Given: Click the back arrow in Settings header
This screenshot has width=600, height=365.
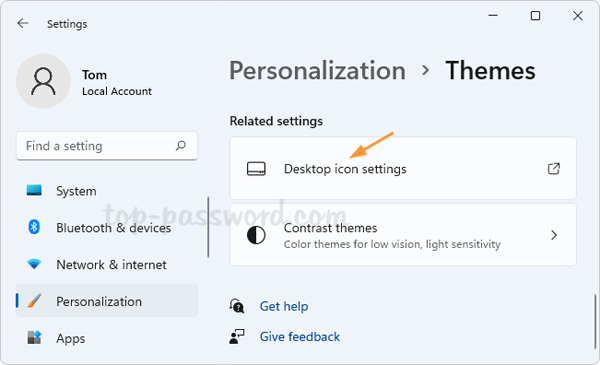Looking at the screenshot, I should click(x=23, y=24).
